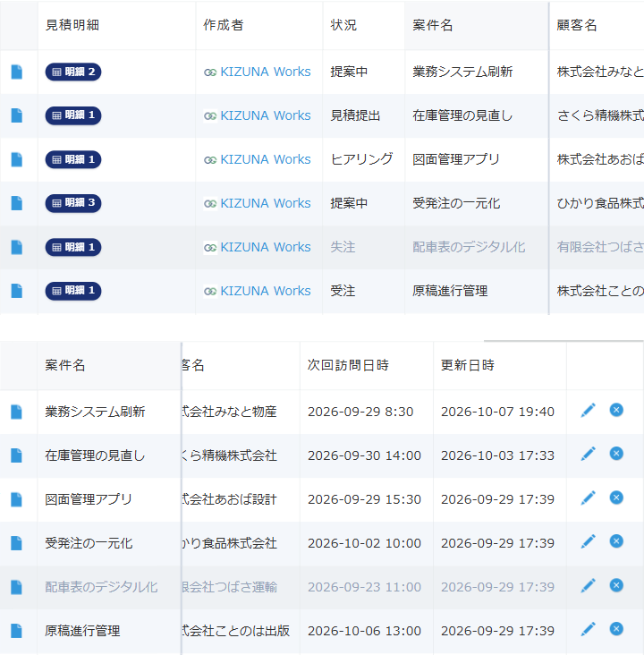Open 明細 1 badge for 図面管理アプリ

coord(73,159)
